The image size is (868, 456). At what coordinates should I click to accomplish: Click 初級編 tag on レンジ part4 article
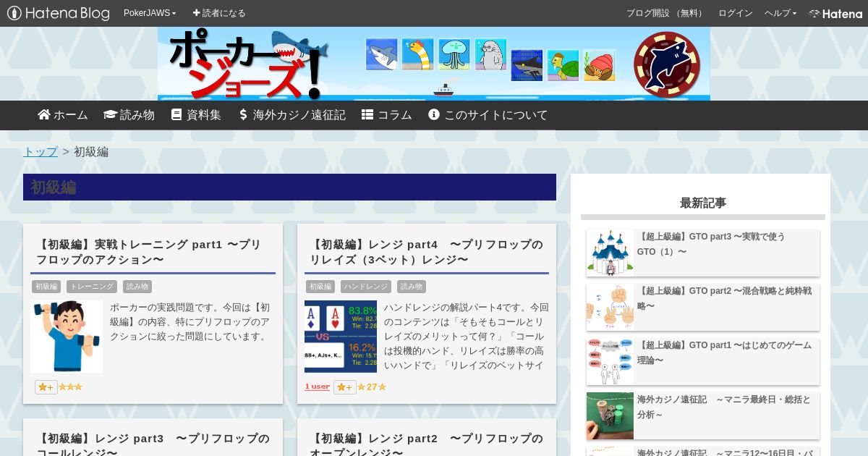coord(320,287)
